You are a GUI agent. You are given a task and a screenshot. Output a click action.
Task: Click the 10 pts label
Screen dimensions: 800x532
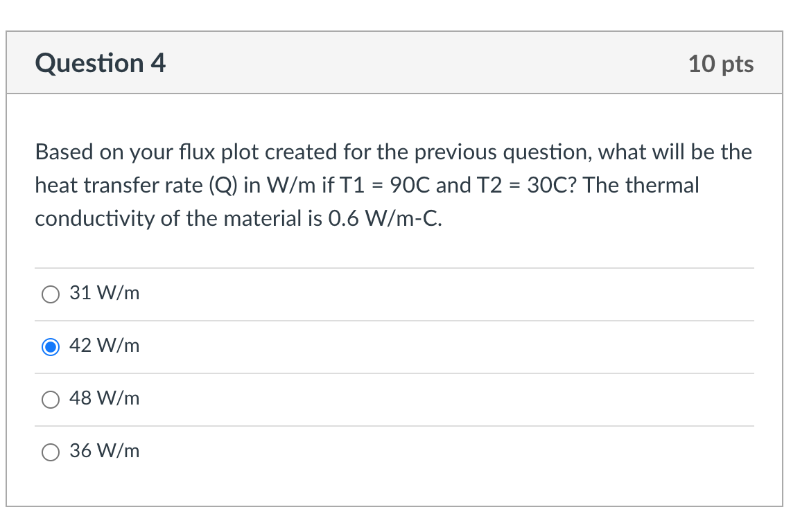click(722, 64)
